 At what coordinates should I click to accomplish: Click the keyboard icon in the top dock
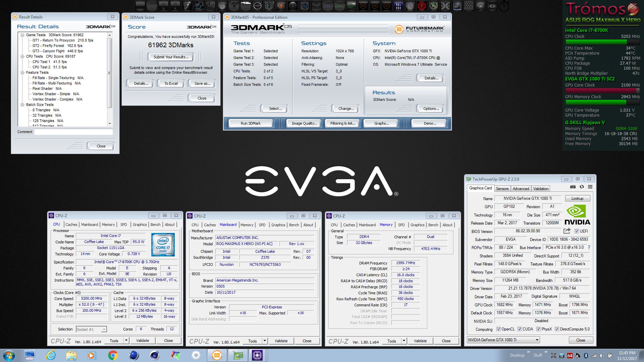469,6
